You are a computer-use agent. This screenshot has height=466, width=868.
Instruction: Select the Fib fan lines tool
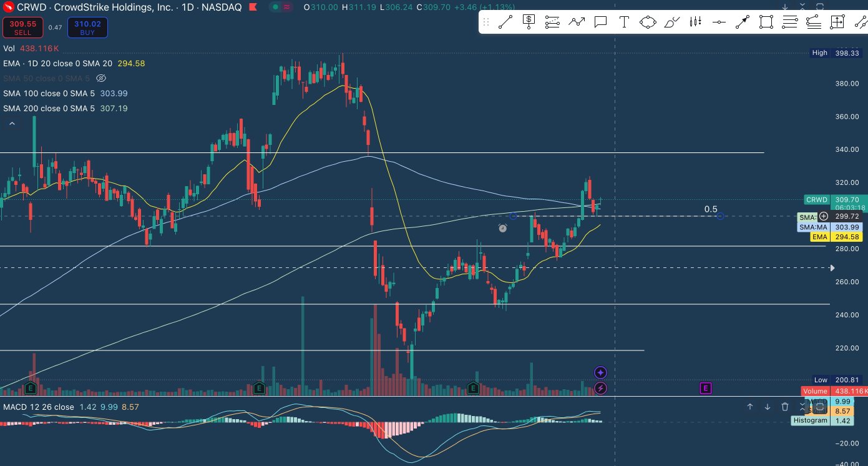click(813, 22)
